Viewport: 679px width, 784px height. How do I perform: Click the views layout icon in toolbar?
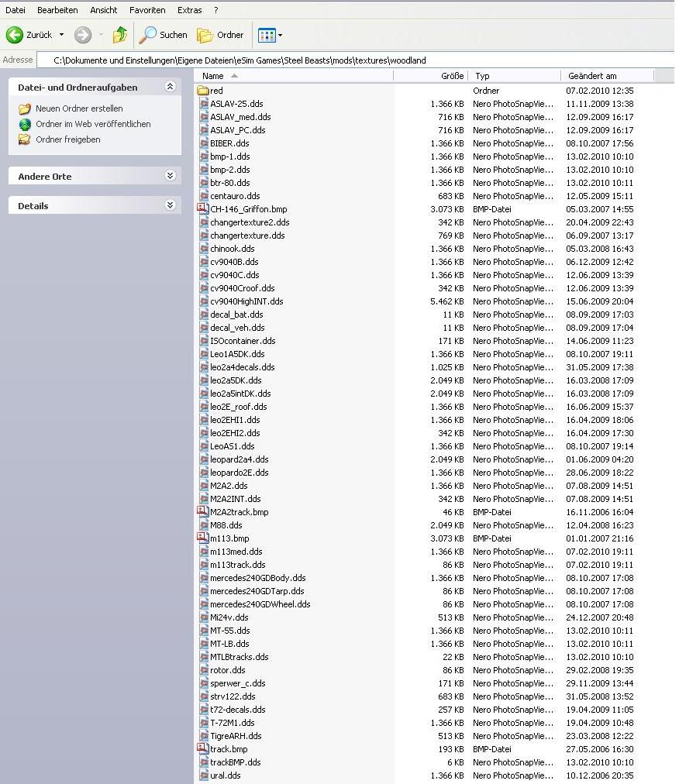point(267,35)
